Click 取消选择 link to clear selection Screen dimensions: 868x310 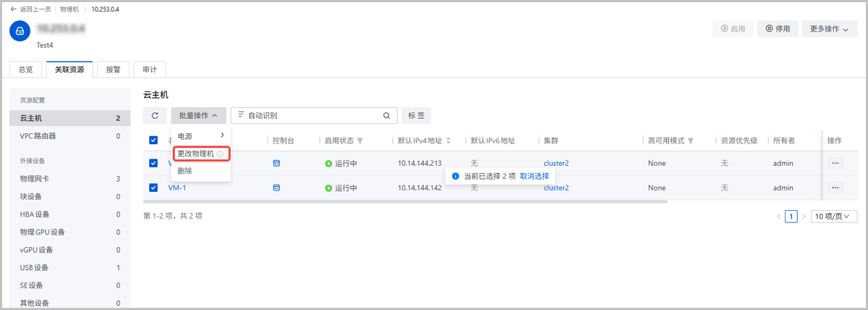[x=534, y=176]
